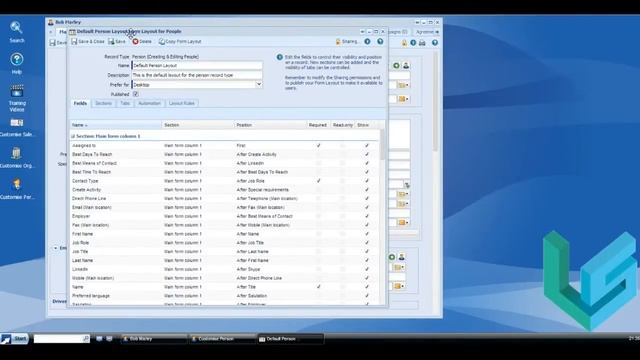640x360 pixels.
Task: Click the red Delete button
Action: coord(142,42)
